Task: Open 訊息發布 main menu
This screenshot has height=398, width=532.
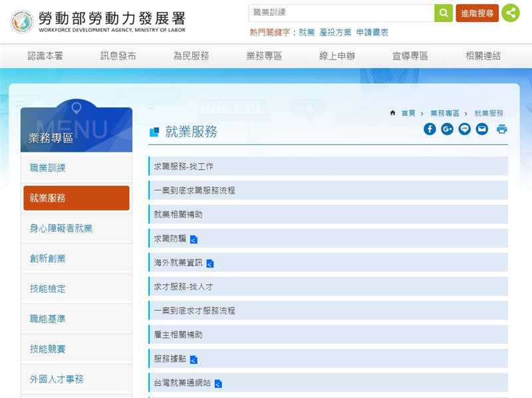Action: pos(118,56)
